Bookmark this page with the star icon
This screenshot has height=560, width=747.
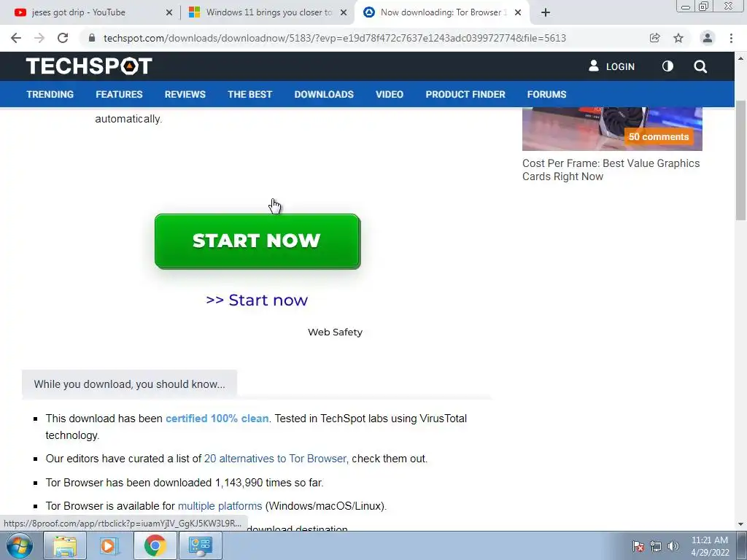[x=678, y=38]
